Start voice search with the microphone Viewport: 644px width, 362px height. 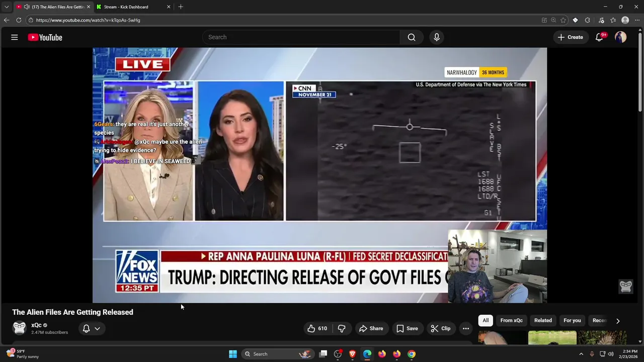(x=437, y=37)
